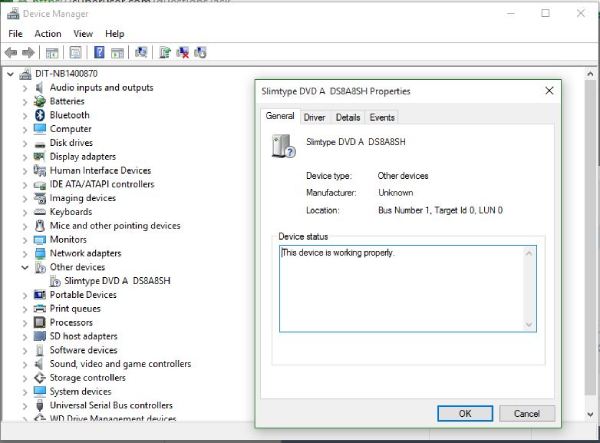Open the View menu

(83, 34)
